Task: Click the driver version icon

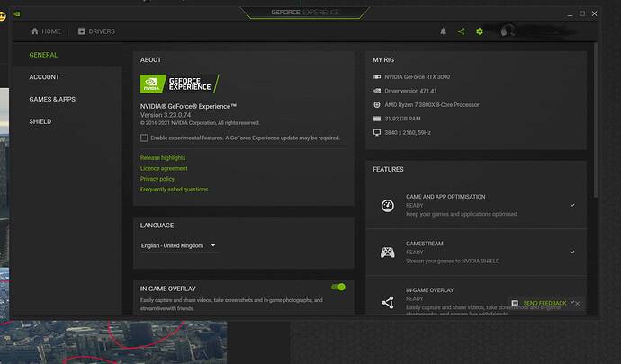Action: [377, 91]
